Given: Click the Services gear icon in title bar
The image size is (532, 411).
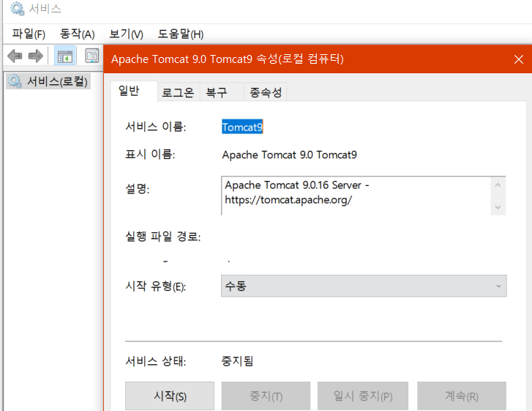Looking at the screenshot, I should pos(17,9).
